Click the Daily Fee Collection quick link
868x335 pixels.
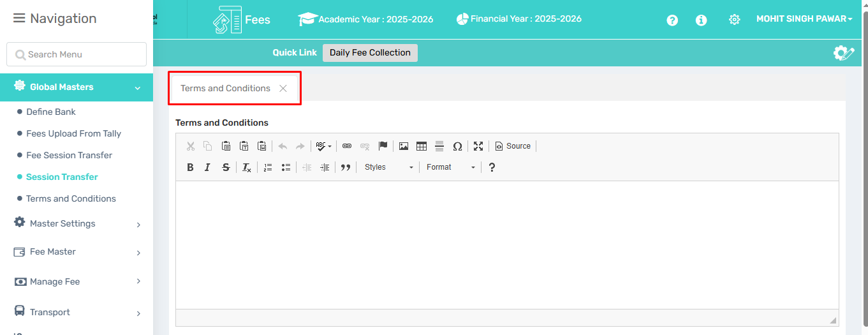click(370, 52)
